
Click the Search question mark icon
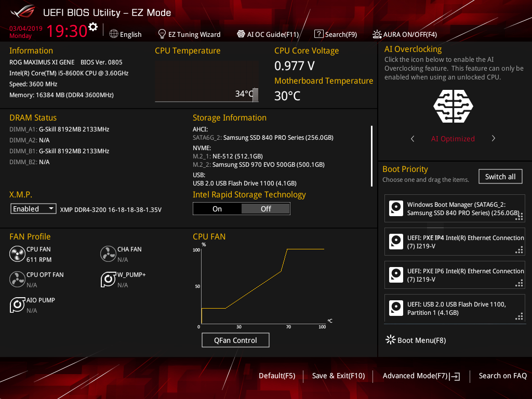(318, 34)
